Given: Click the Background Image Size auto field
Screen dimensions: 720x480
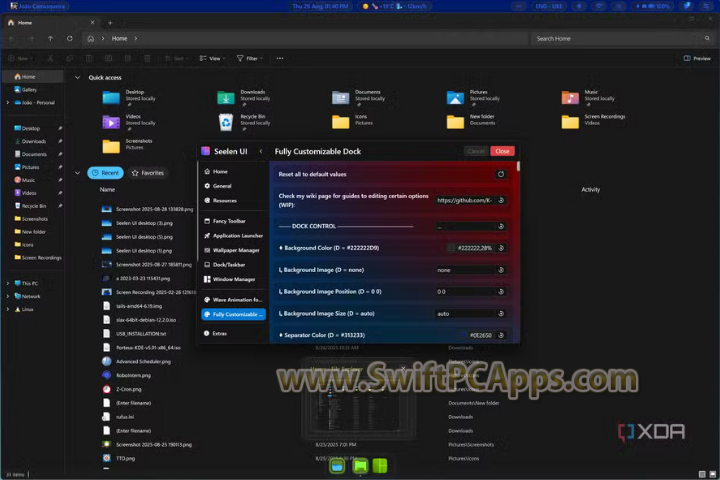Looking at the screenshot, I should click(465, 313).
